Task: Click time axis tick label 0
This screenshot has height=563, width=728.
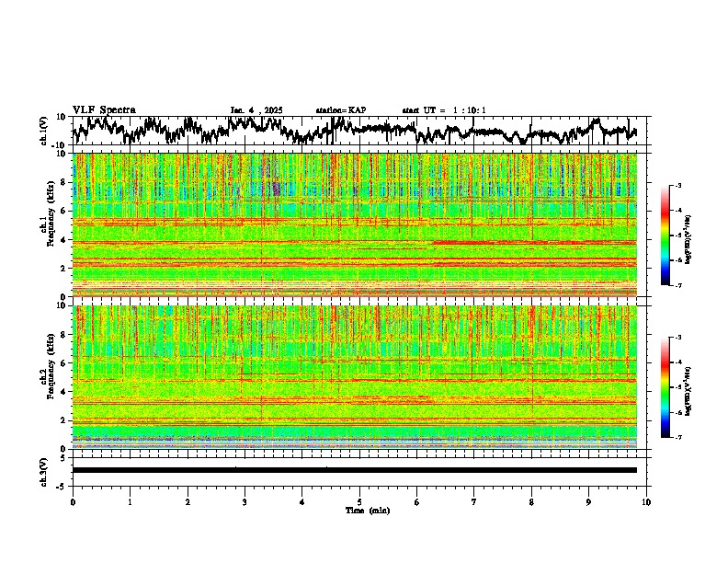Action: pyautogui.click(x=73, y=502)
